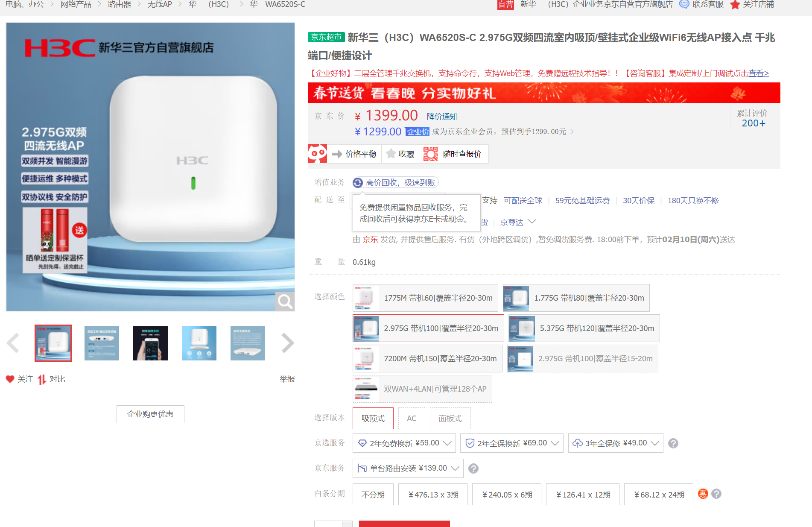The image size is (812, 527).
Task: Open 无线AP breadcrumb category
Action: (160, 4)
